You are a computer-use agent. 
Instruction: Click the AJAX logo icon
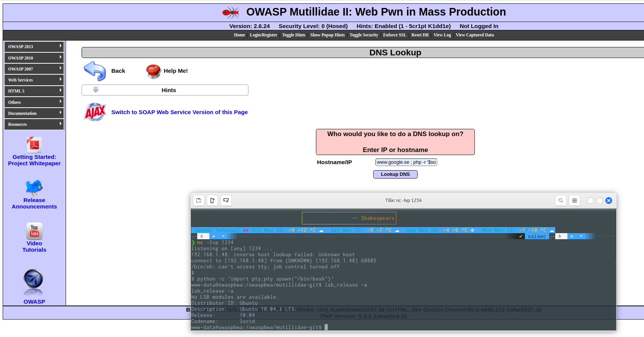(95, 112)
